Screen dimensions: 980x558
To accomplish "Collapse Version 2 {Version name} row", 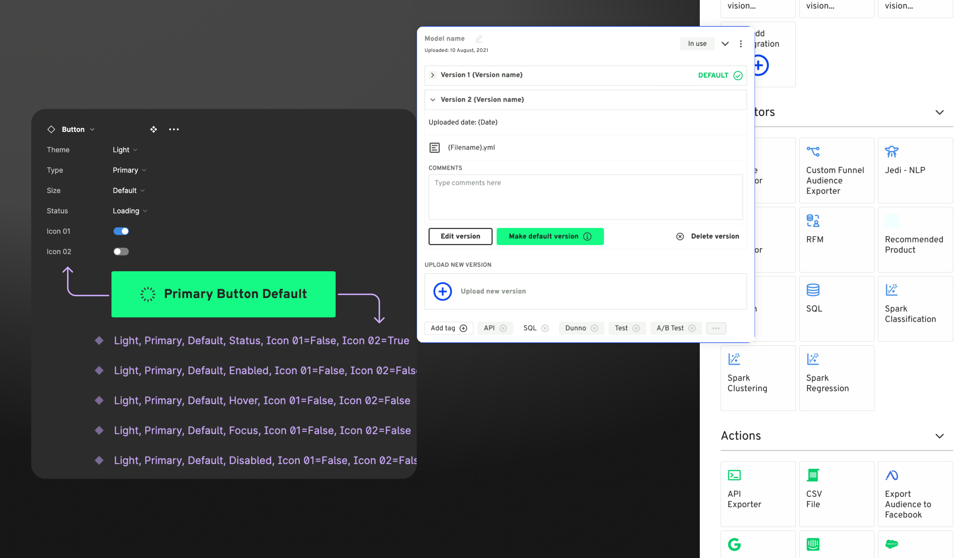I will [585, 100].
